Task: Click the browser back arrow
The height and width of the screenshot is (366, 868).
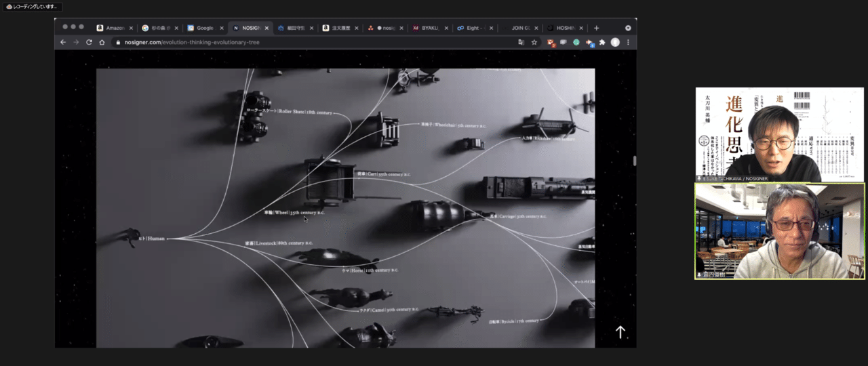Action: pos(63,42)
